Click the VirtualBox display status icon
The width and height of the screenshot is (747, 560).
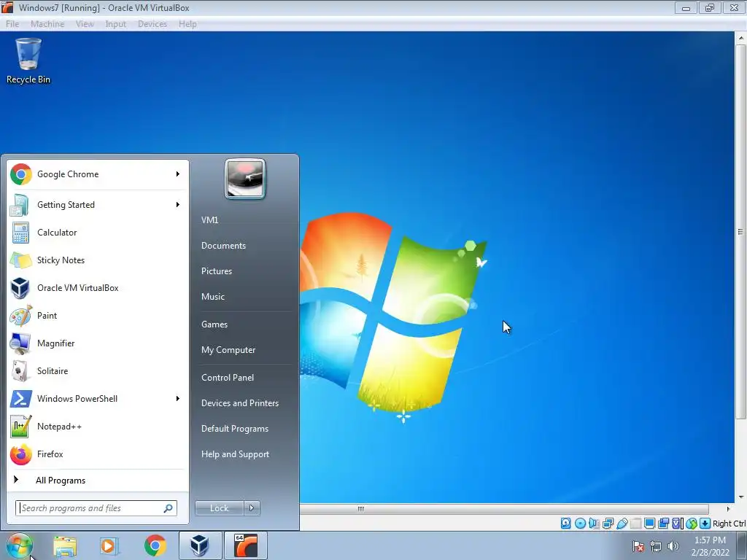click(649, 524)
